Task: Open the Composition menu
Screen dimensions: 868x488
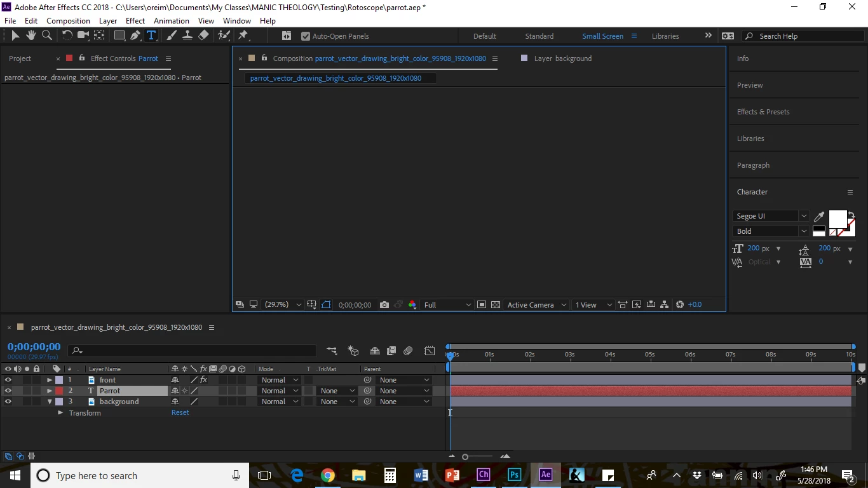Action: [68, 20]
